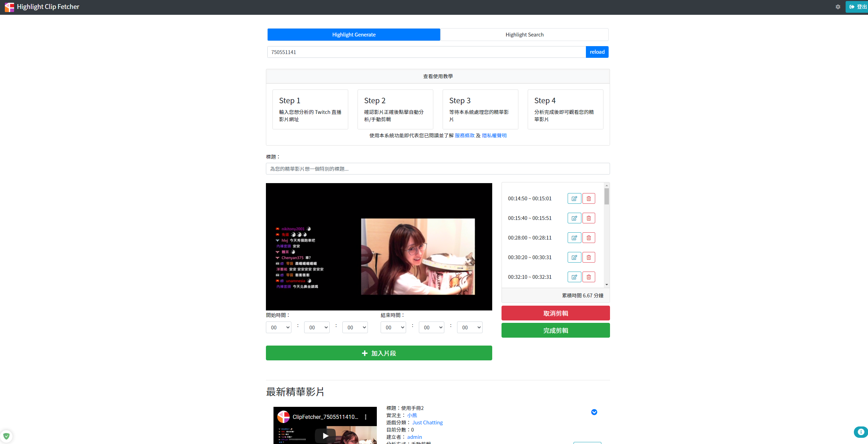This screenshot has width=868, height=444.
Task: Click the shield badge at bottom left
Action: 7,436
